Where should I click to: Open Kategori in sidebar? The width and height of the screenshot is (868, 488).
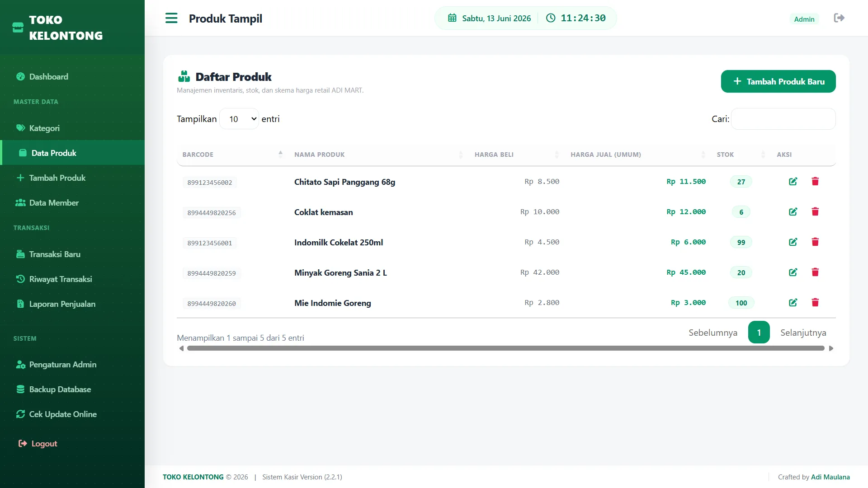[x=72, y=128]
